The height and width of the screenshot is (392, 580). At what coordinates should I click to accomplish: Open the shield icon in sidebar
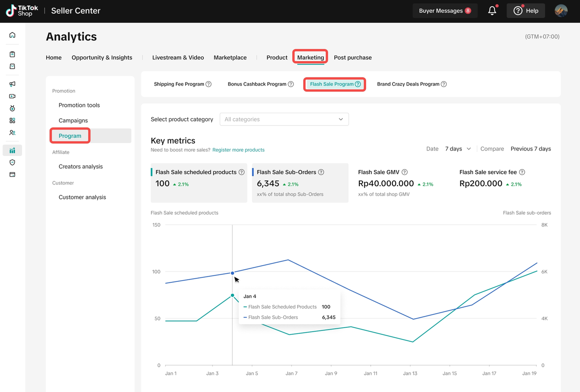pyautogui.click(x=12, y=162)
